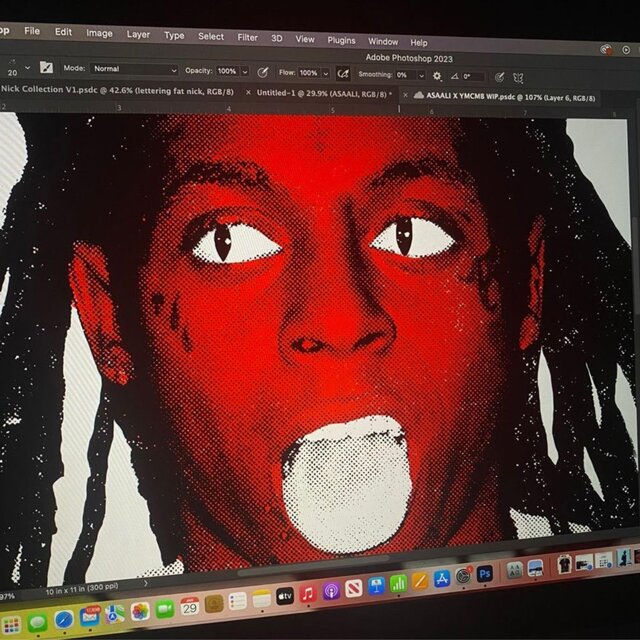This screenshot has height=640, width=640.
Task: Open the Layer menu
Action: pos(138,35)
